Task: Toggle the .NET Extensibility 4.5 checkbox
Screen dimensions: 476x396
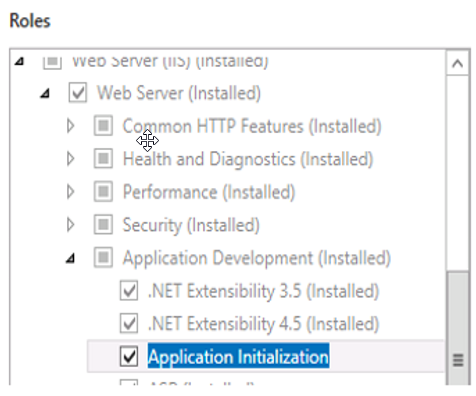Action: tap(129, 323)
